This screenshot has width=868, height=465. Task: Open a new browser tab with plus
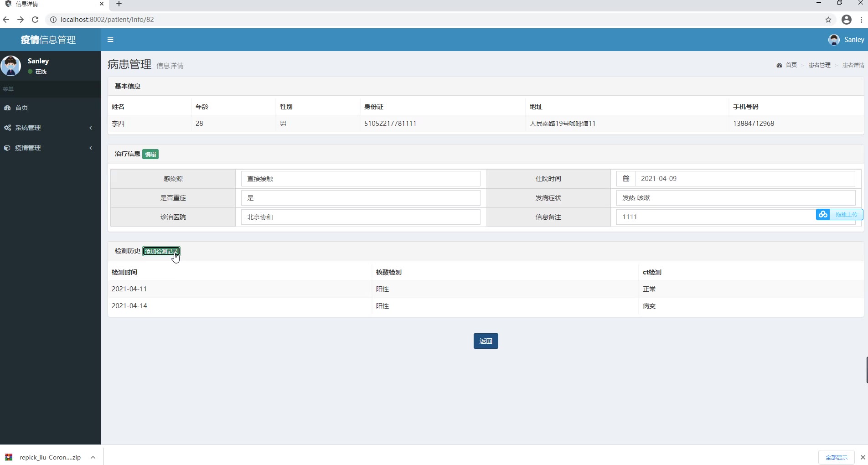[119, 4]
